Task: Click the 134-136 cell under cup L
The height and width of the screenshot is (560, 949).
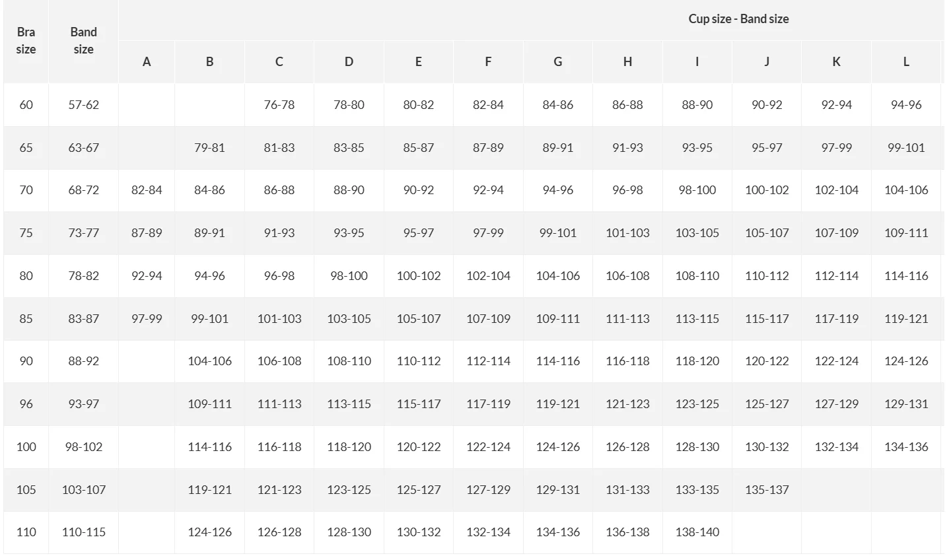Action: (x=906, y=446)
